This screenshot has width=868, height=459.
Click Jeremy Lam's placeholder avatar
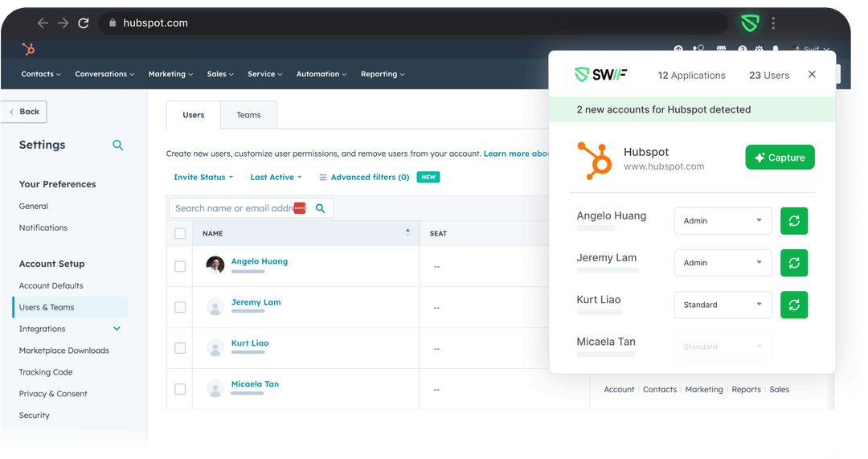tap(215, 306)
